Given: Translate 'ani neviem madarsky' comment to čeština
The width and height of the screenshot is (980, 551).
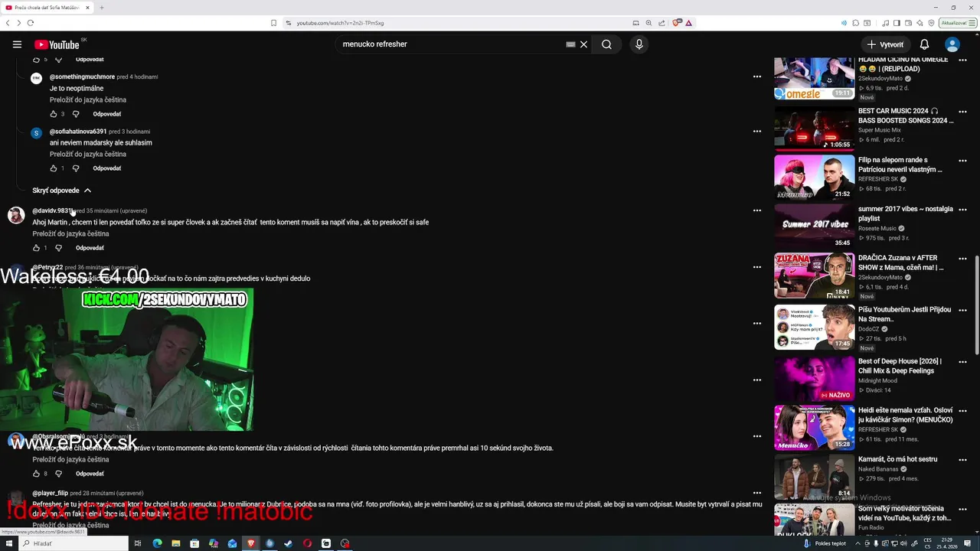Looking at the screenshot, I should (88, 155).
